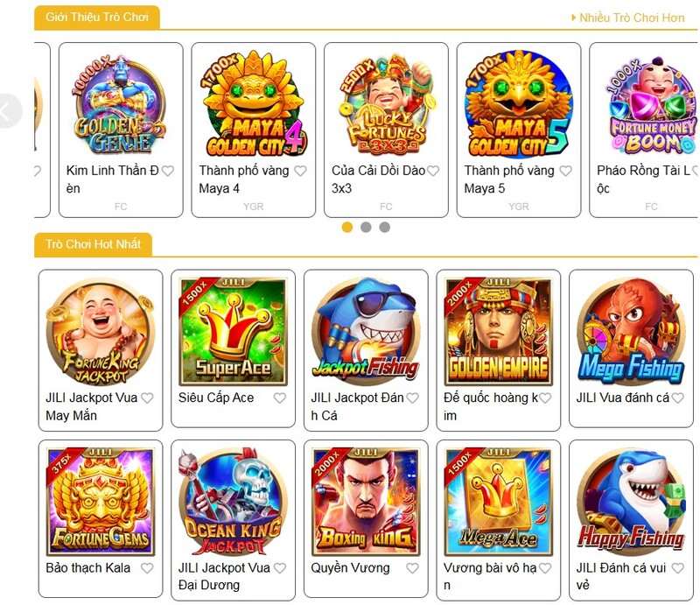Image resolution: width=700 pixels, height=605 pixels.
Task: Select the Fortune King Jackpot game
Action: (101, 332)
